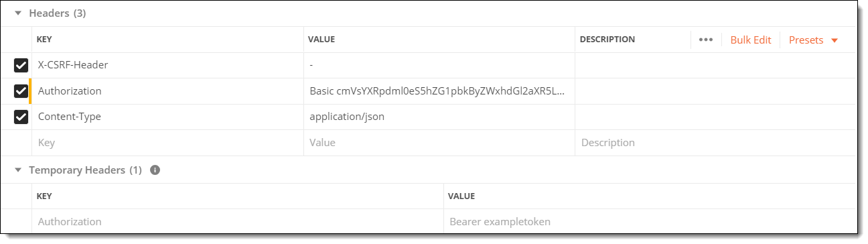This screenshot has height=244, width=868.
Task: Click the X-CSRF-Header key cell
Action: (167, 65)
